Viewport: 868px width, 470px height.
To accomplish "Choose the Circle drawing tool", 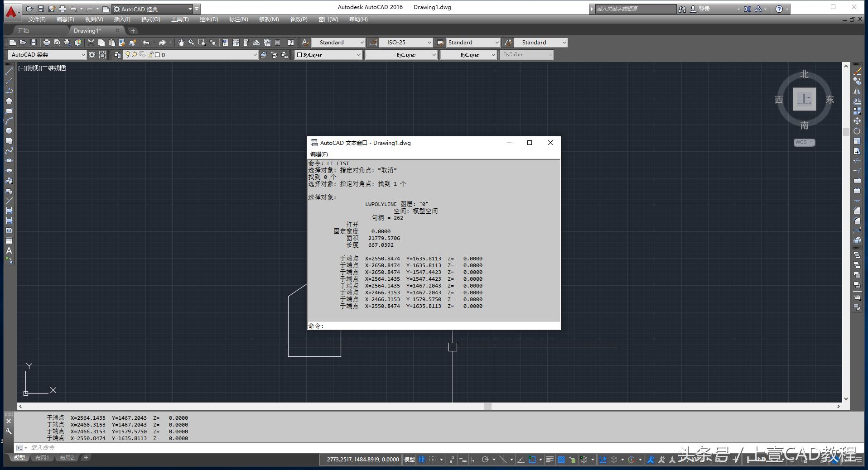I will pyautogui.click(x=9, y=131).
